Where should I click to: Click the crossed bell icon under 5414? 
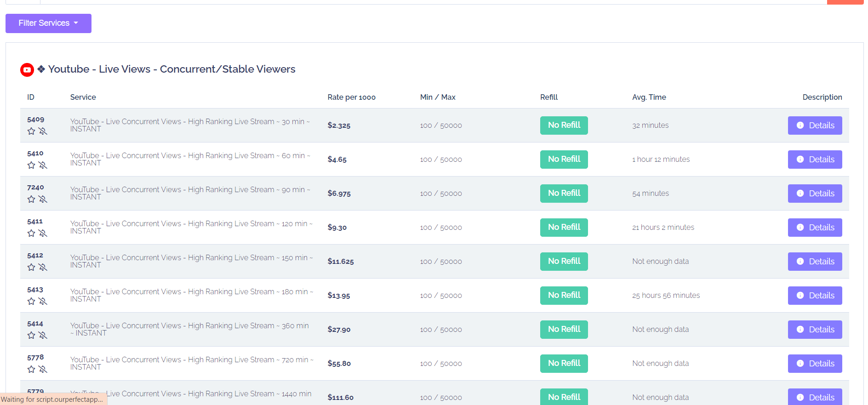[43, 336]
